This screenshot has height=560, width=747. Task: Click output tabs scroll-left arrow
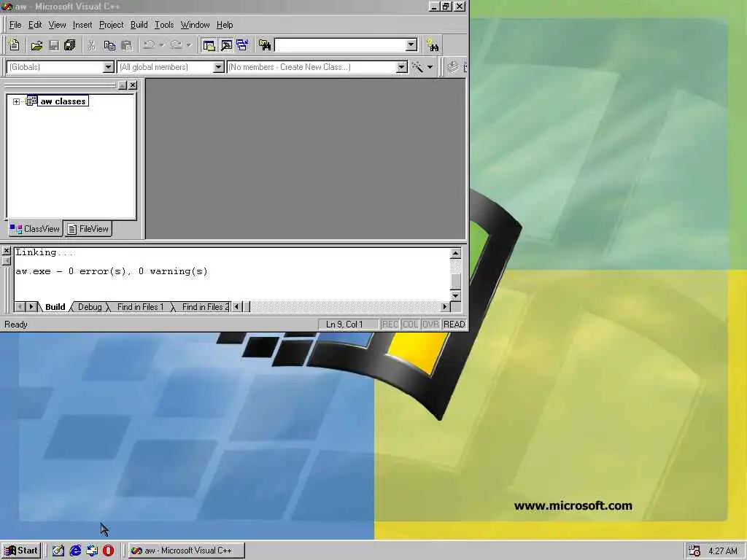coord(20,307)
